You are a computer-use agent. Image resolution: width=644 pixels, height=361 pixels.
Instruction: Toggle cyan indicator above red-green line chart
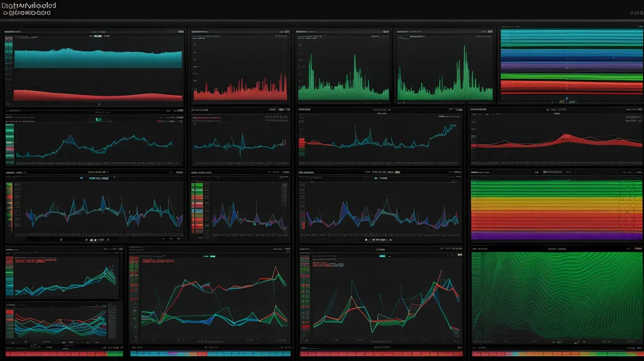(213, 257)
